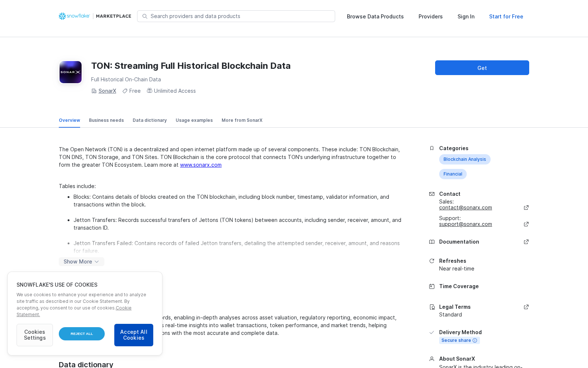
Task: Click the SonarX product logo thumbnail
Action: pos(71,72)
